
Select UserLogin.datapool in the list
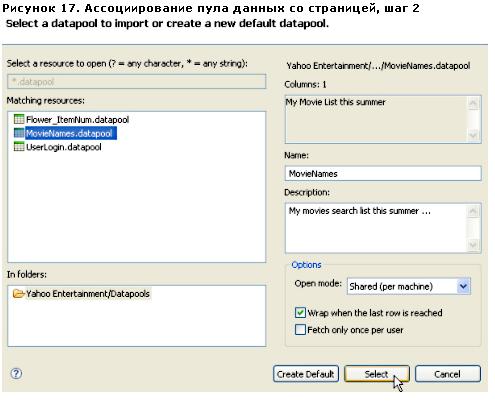[x=64, y=147]
